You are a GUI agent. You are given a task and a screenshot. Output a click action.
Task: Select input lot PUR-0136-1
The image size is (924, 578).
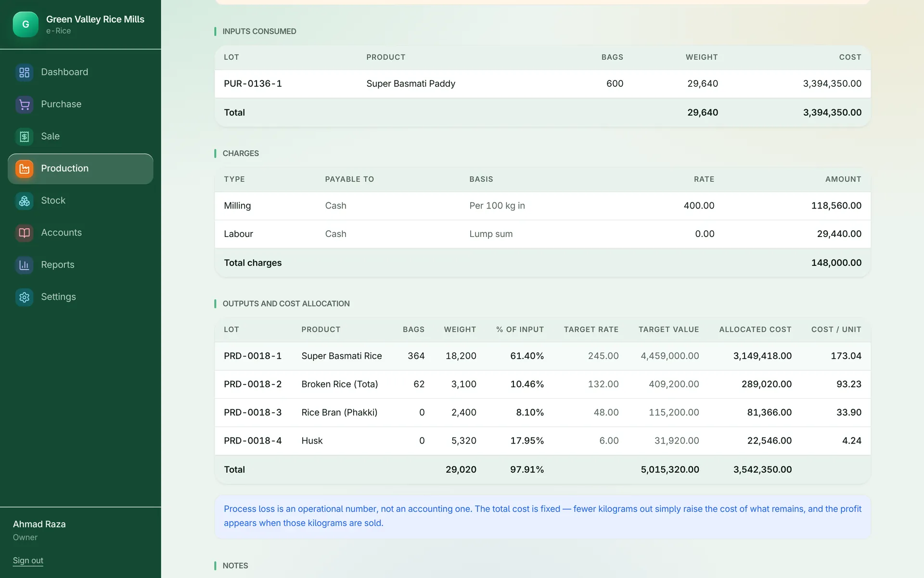pos(253,84)
